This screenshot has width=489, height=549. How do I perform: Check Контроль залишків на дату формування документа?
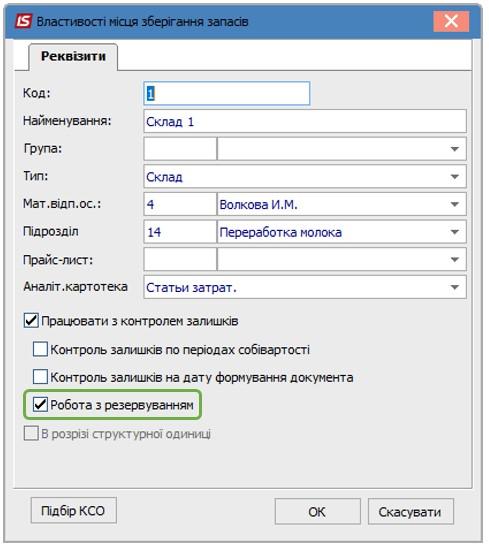click(x=40, y=377)
